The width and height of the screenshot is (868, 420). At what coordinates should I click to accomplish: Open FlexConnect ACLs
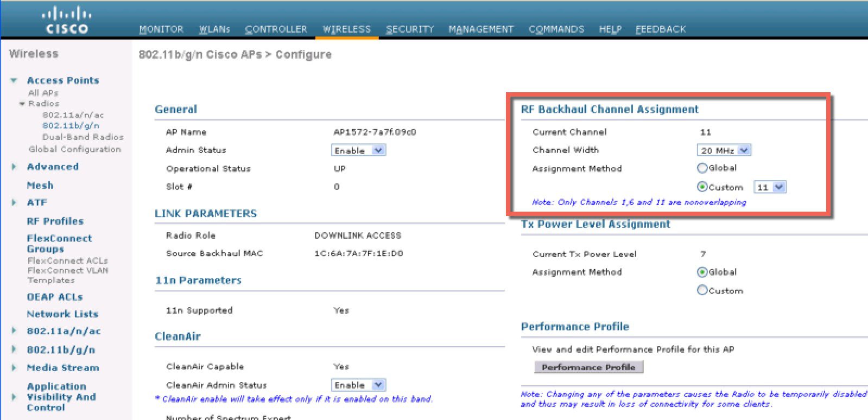(x=68, y=260)
